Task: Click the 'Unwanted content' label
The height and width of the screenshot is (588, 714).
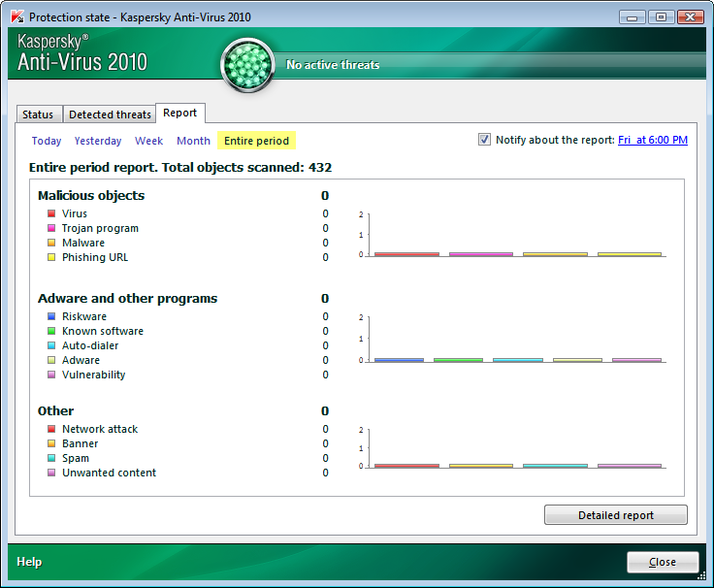Action: pyautogui.click(x=109, y=473)
